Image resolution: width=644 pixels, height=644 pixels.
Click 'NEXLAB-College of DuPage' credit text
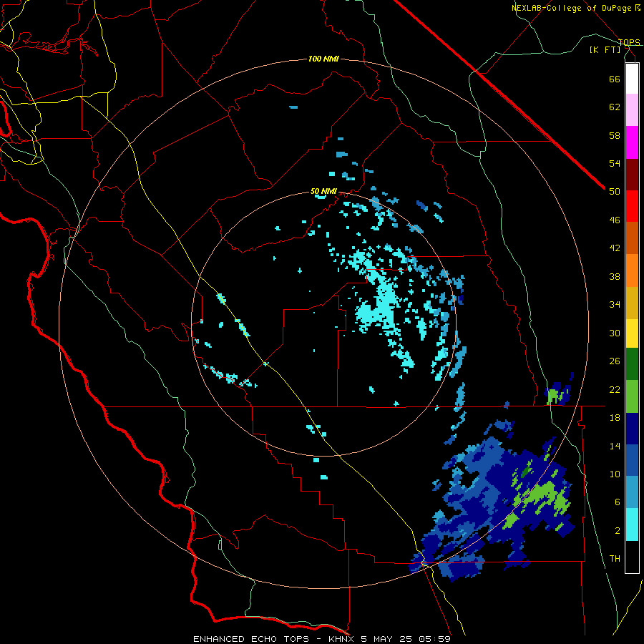(571, 8)
